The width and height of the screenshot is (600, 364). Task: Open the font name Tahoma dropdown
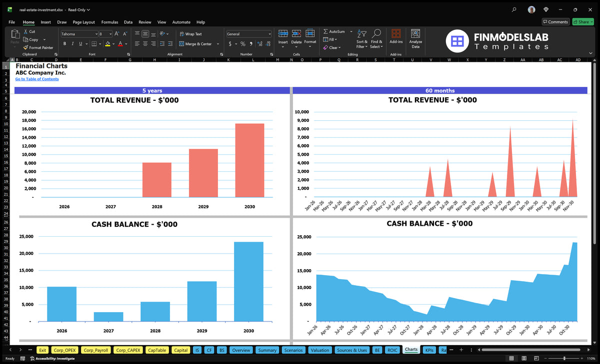tap(95, 34)
